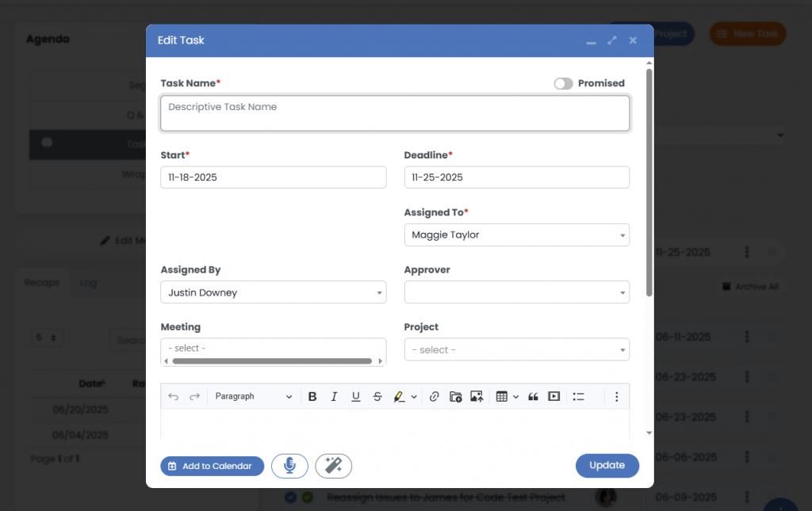Start voice input with the microphone button

tap(289, 466)
